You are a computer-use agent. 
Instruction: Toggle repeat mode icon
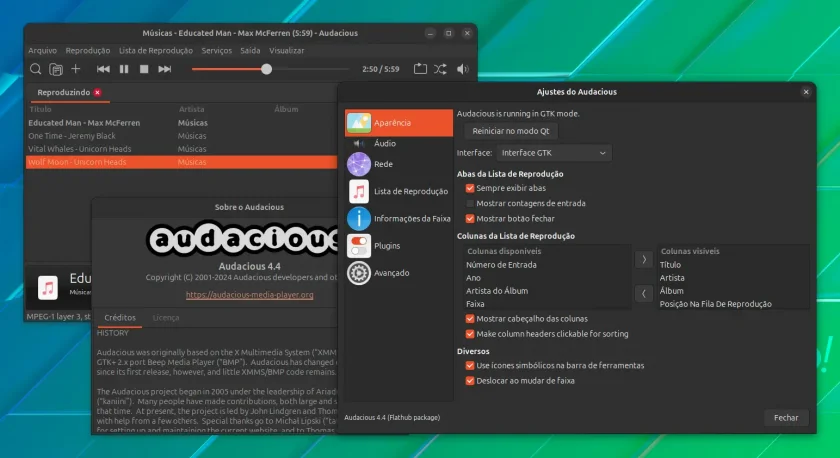click(x=420, y=69)
